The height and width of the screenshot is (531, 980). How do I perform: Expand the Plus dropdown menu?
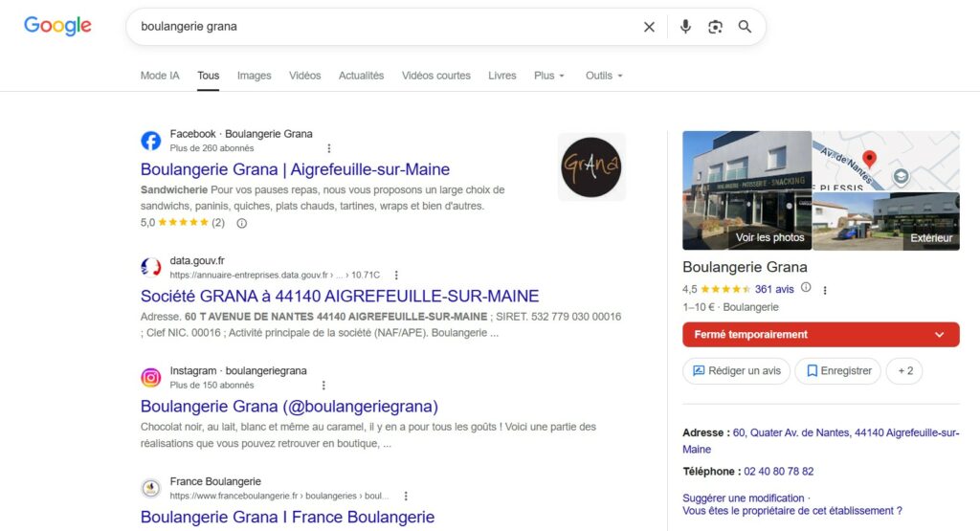click(549, 76)
